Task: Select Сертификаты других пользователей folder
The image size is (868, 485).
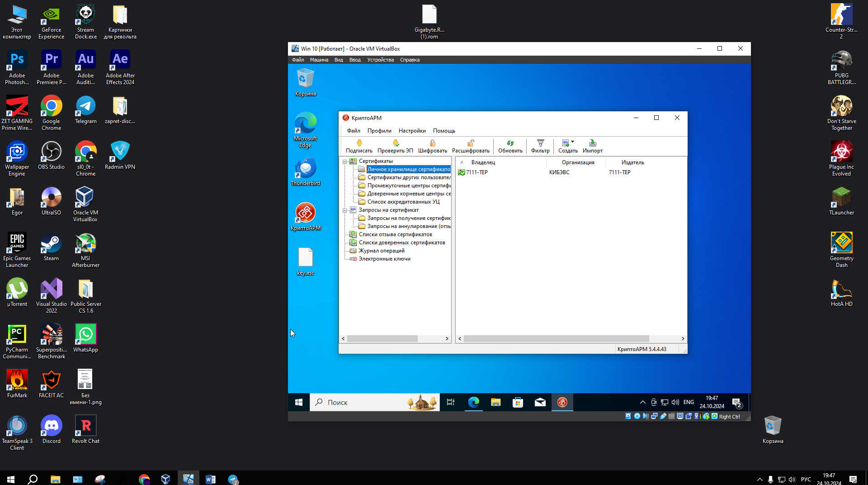Action: 409,177
